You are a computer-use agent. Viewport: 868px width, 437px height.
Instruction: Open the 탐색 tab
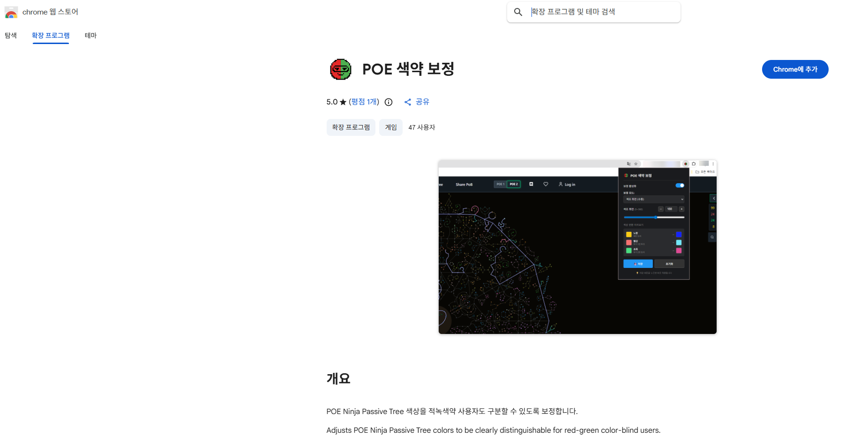(x=11, y=36)
